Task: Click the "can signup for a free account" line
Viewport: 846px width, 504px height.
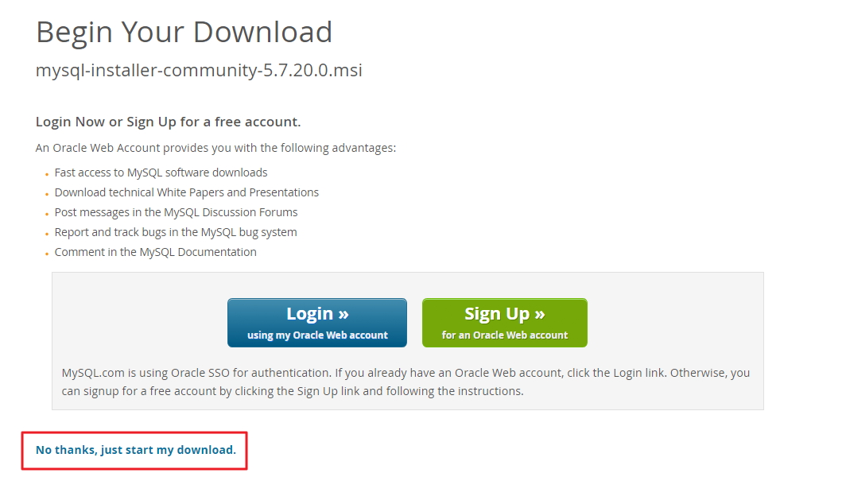Action: tap(293, 391)
